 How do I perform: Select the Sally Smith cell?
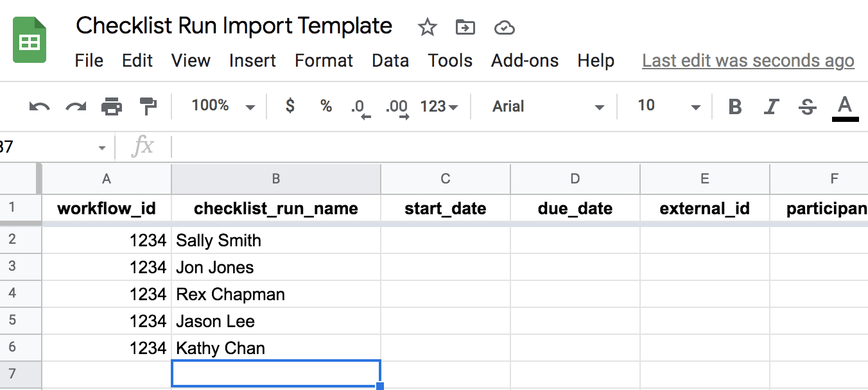[276, 241]
